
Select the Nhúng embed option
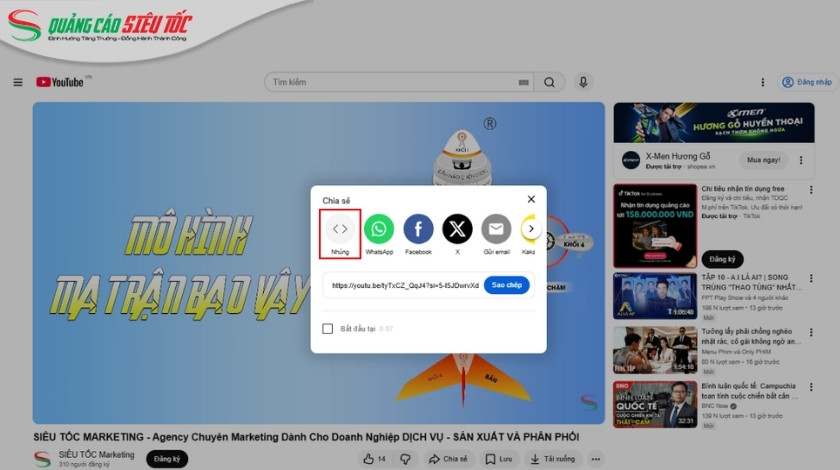pyautogui.click(x=340, y=234)
